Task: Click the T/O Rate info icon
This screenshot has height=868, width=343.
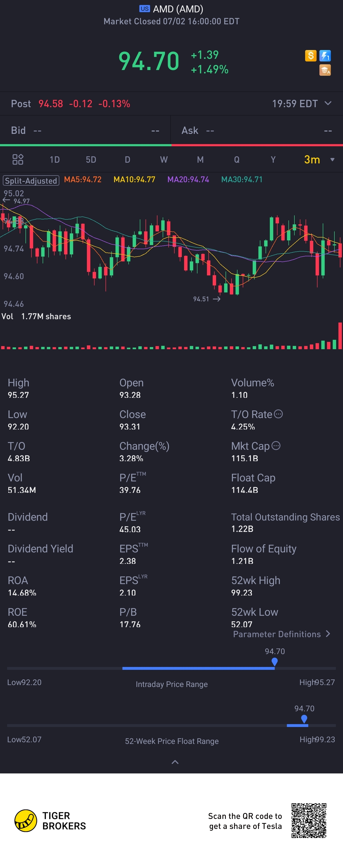Action: coord(278,414)
